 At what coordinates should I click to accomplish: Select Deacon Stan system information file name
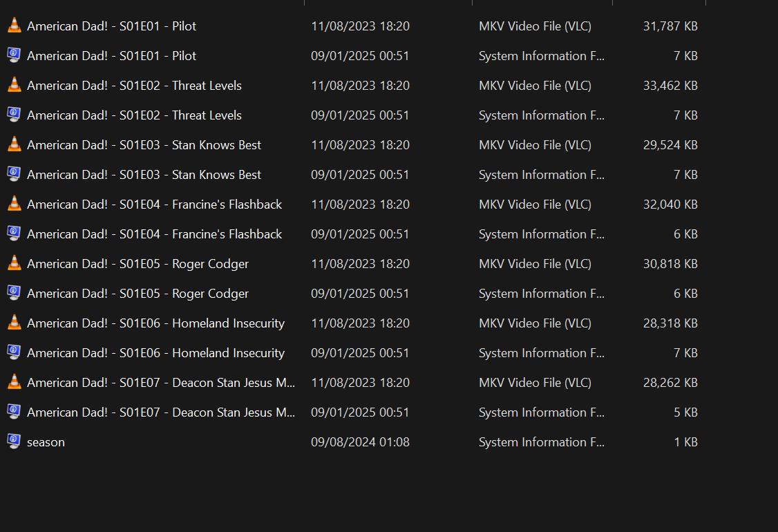pos(161,412)
